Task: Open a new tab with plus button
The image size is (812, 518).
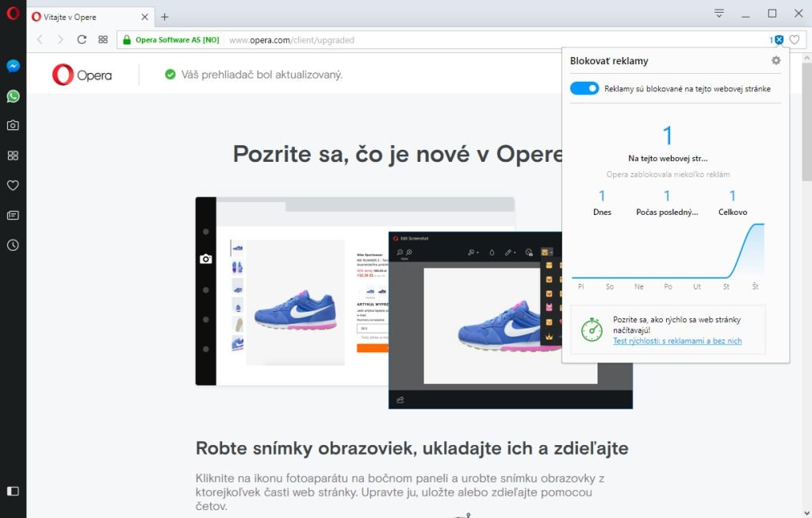Action: 165,17
